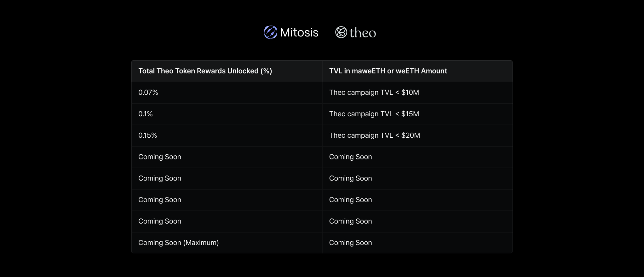This screenshot has width=644, height=277.
Task: Click the theo wordmark text
Action: point(363,33)
